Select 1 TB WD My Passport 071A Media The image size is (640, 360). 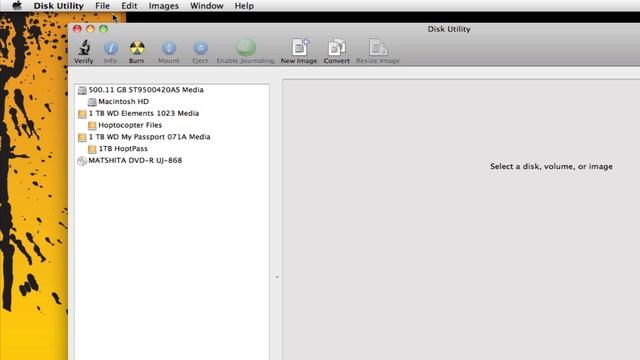point(149,137)
